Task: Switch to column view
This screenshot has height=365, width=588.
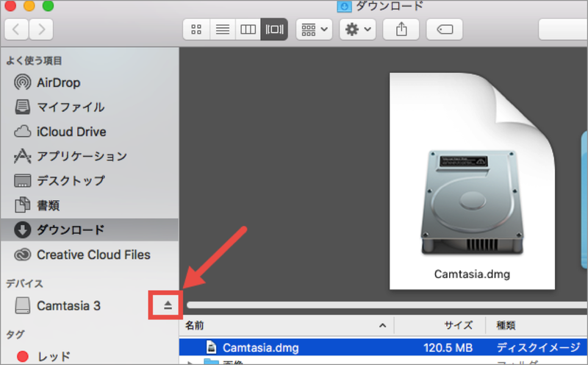Action: click(248, 29)
